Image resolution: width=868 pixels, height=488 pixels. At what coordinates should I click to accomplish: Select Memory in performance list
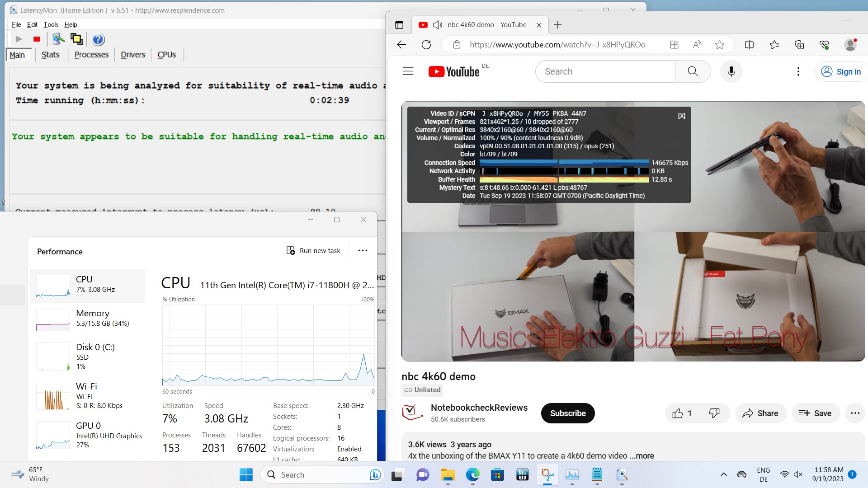click(x=88, y=319)
